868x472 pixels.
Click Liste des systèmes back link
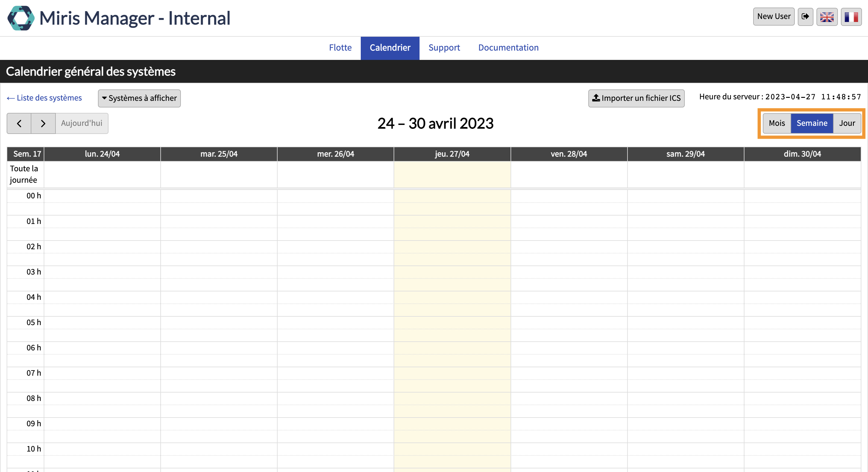tap(45, 98)
